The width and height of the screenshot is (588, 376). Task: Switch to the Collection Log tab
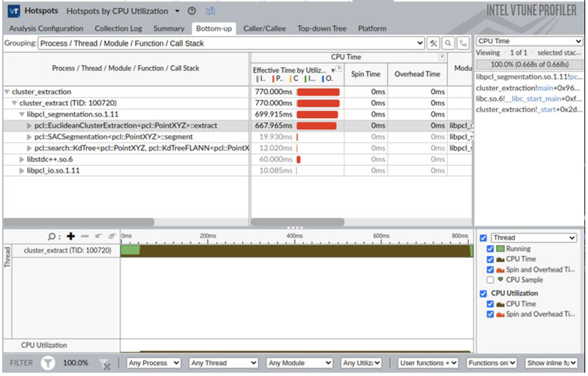pyautogui.click(x=118, y=28)
